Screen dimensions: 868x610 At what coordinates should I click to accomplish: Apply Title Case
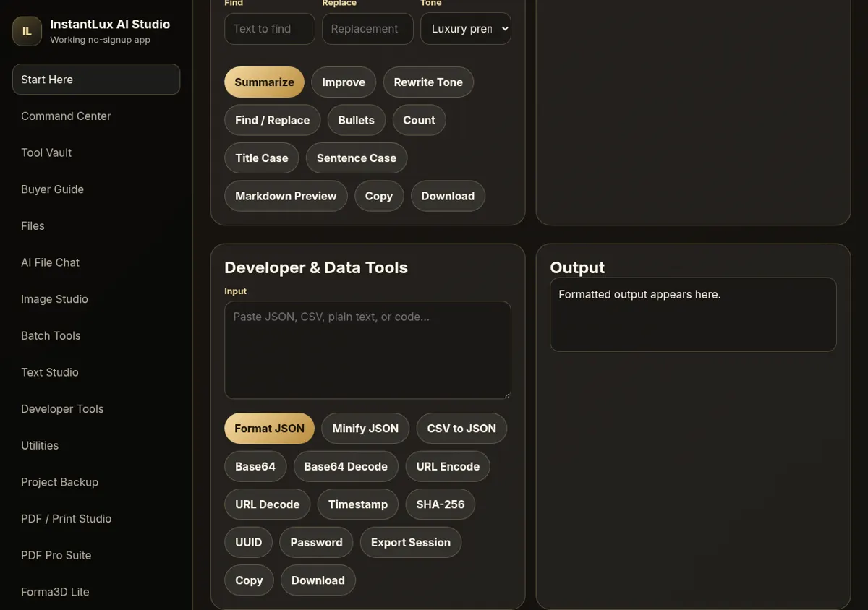pos(261,158)
